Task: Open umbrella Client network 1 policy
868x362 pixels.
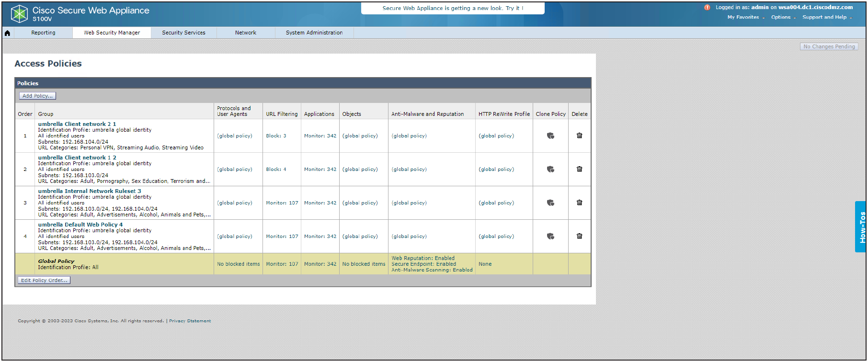Action: tap(77, 158)
